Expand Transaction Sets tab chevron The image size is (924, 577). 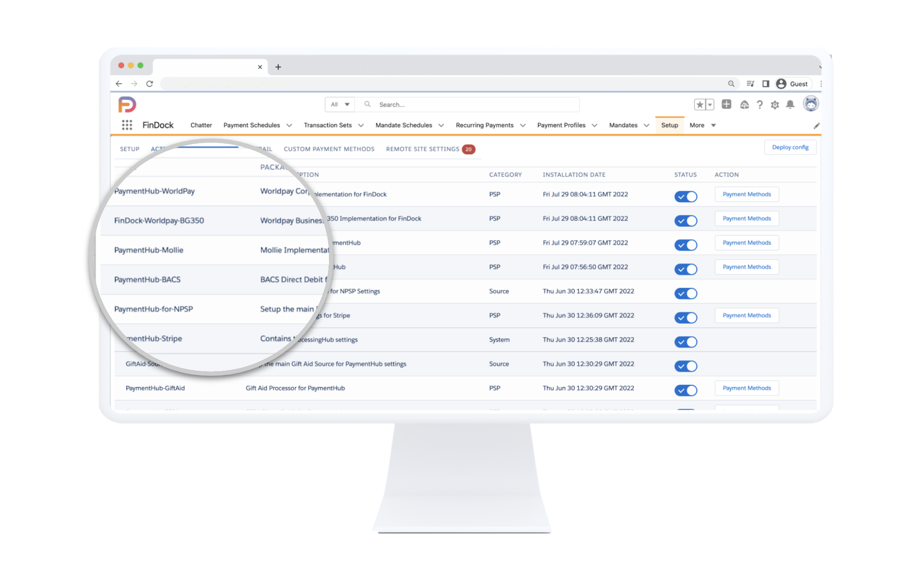point(361,126)
